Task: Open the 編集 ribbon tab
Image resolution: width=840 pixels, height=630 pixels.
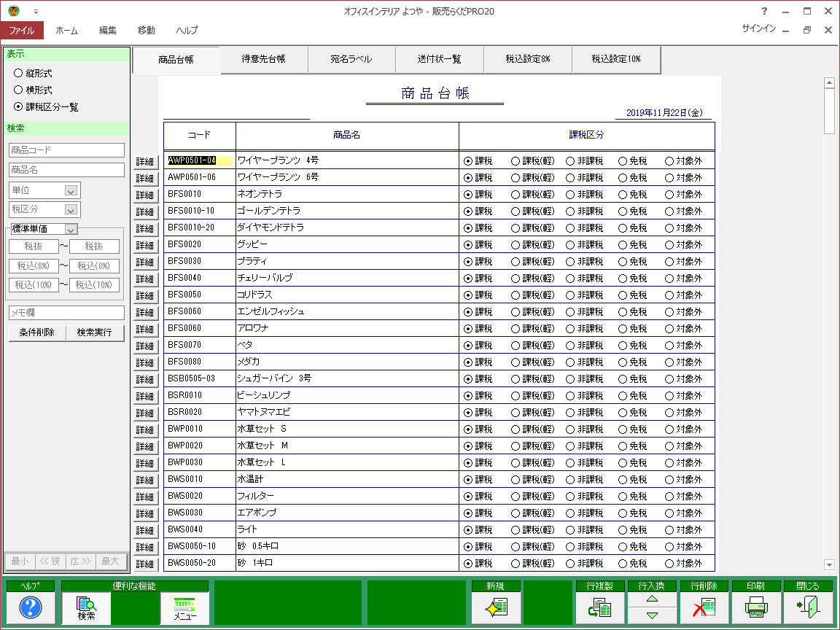Action: [x=108, y=31]
